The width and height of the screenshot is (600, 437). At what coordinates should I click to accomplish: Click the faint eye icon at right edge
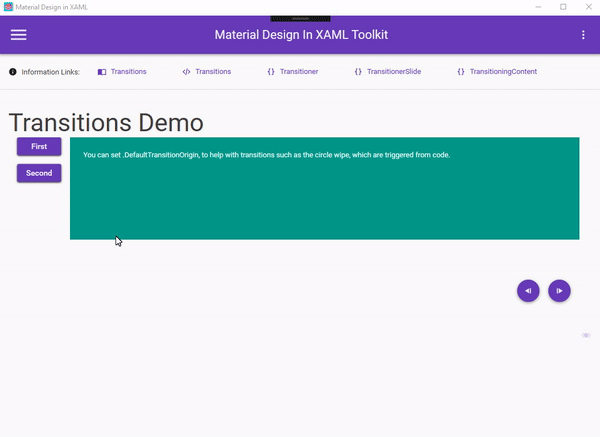[586, 335]
